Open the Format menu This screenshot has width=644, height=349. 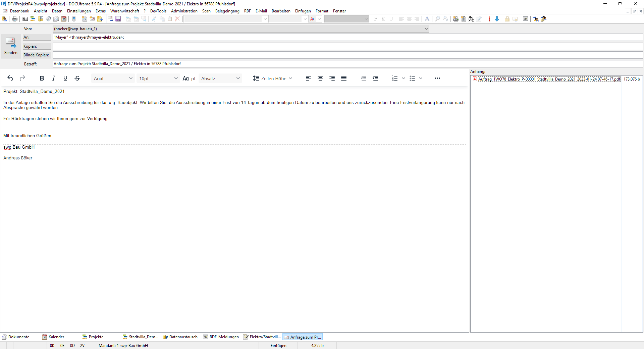pos(322,11)
